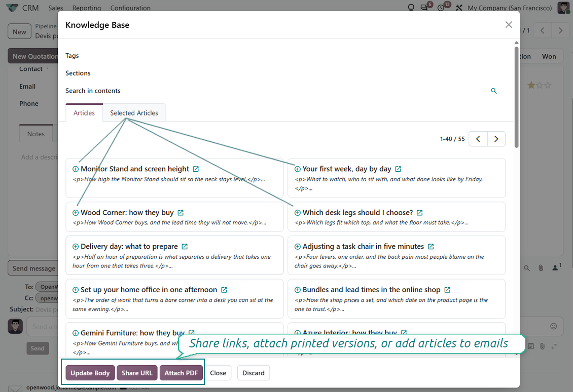
Task: Click the Close button in dialog footer
Action: tap(218, 373)
